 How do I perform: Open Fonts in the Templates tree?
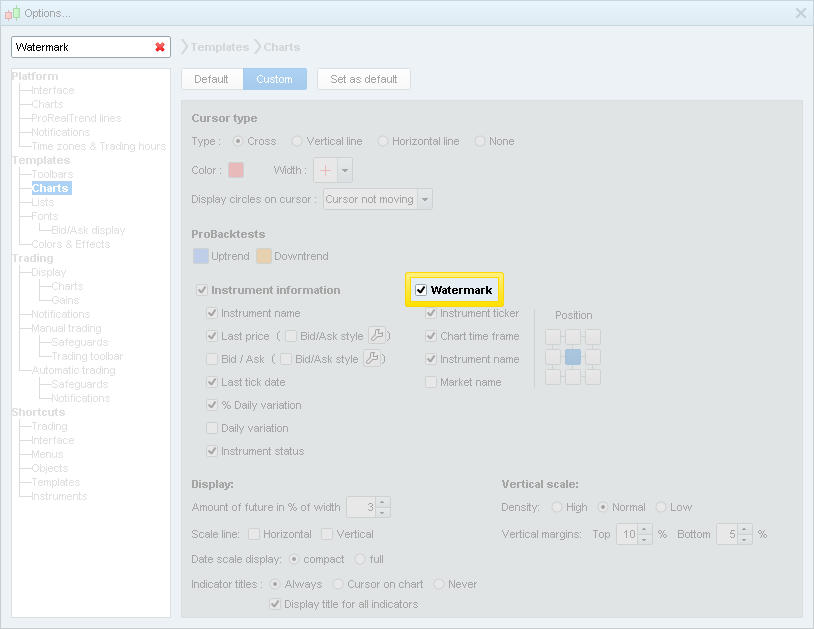click(x=44, y=216)
